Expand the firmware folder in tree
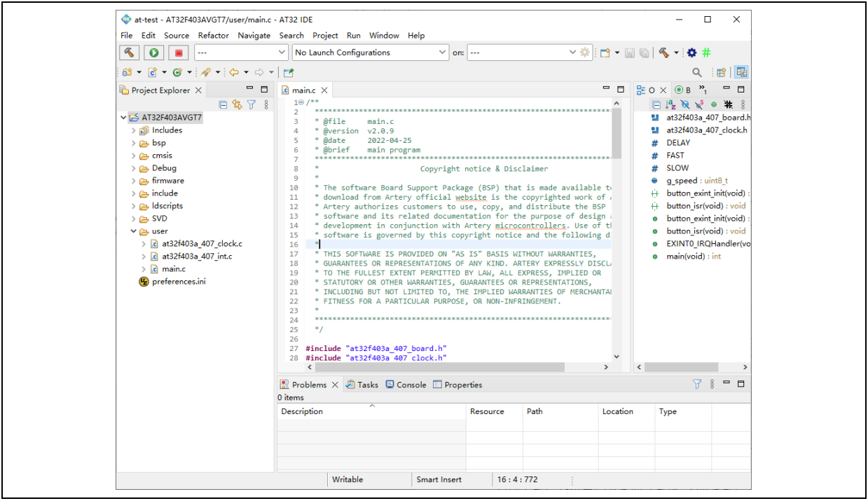The width and height of the screenshot is (868, 501). tap(134, 181)
